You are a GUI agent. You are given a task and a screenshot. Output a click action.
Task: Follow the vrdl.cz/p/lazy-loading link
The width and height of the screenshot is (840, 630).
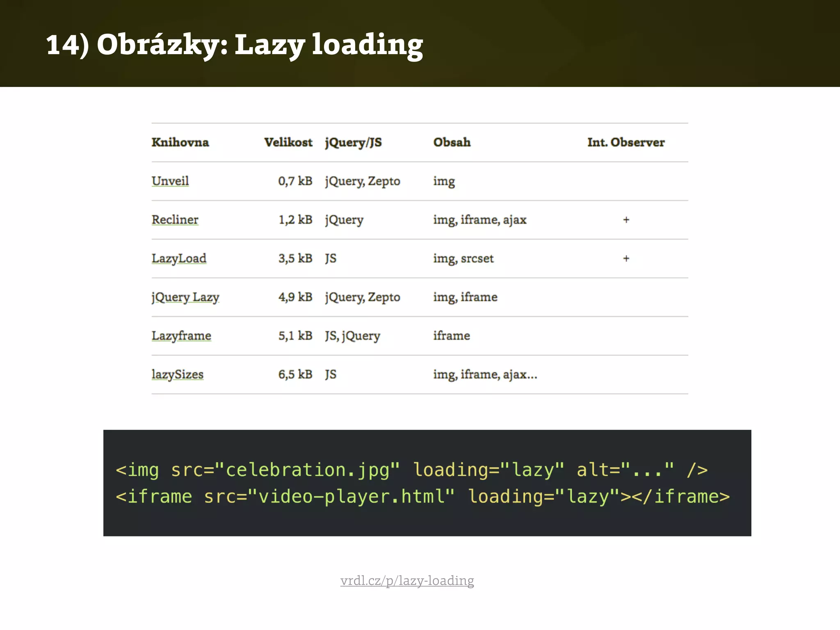pyautogui.click(x=407, y=581)
